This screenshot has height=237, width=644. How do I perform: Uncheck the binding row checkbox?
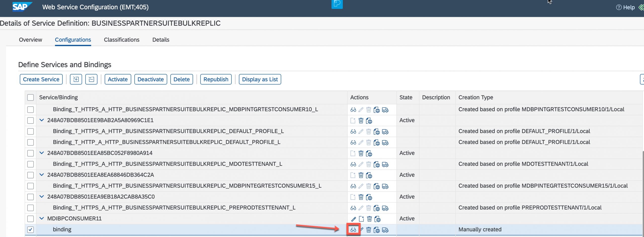pos(30,229)
